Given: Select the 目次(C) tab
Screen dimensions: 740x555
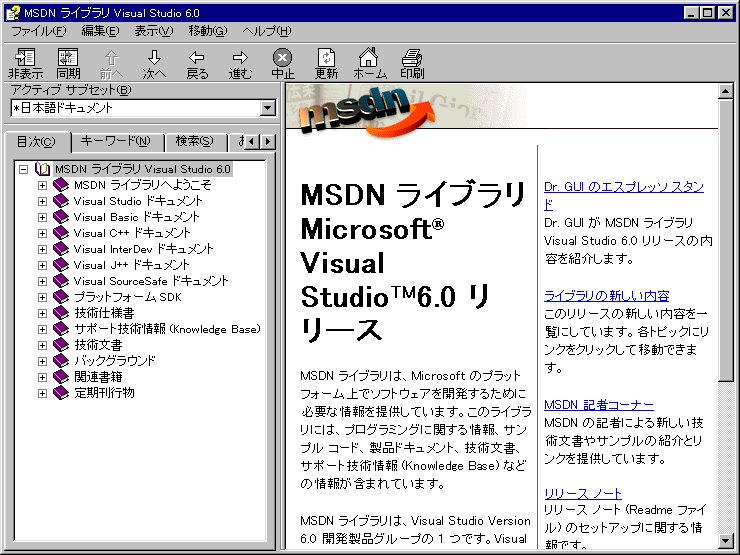Looking at the screenshot, I should pyautogui.click(x=36, y=142).
